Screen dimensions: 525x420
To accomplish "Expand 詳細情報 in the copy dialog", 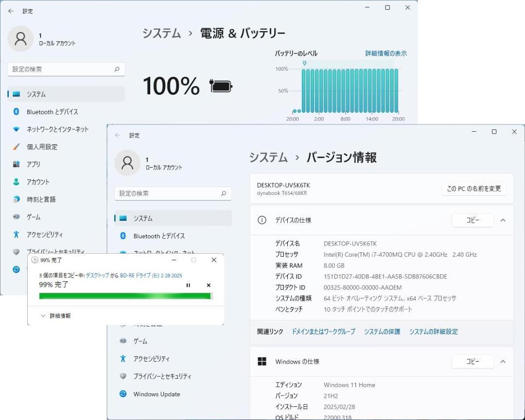I will 55,316.
